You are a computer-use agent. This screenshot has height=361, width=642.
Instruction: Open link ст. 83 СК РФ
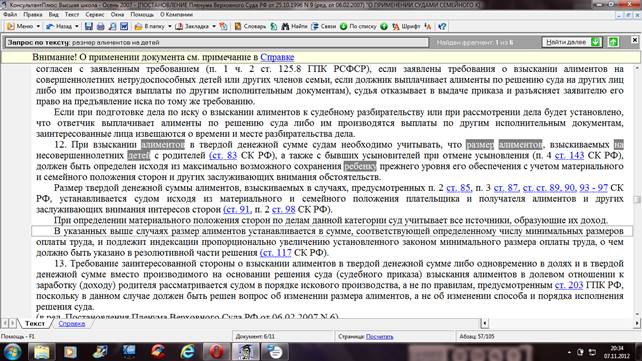[x=223, y=156]
